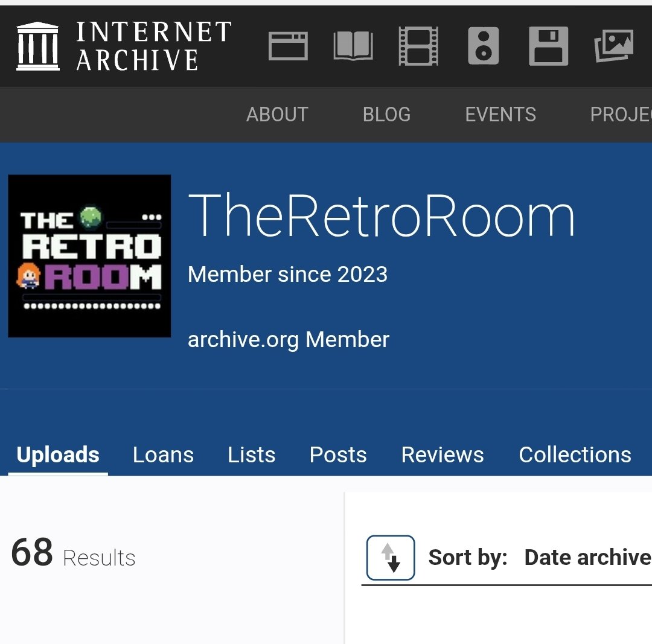Image resolution: width=652 pixels, height=644 pixels.
Task: Open the Images icon
Action: [x=614, y=46]
